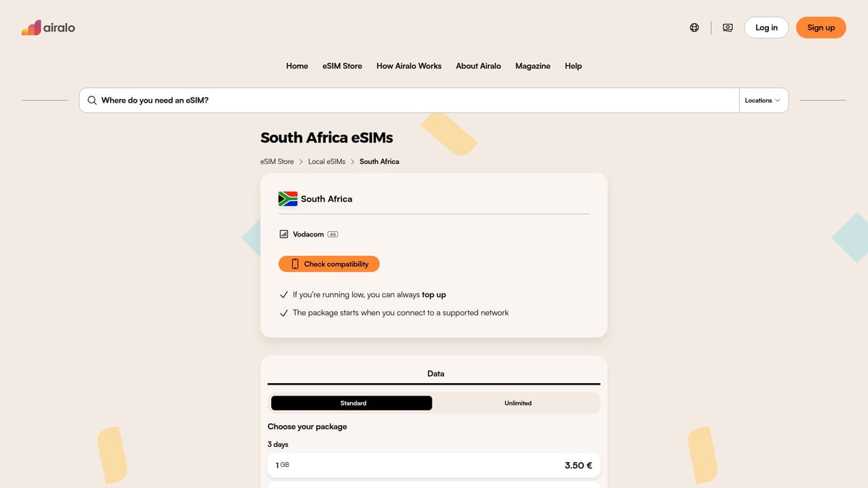Click the Airalo logo

click(x=48, y=27)
